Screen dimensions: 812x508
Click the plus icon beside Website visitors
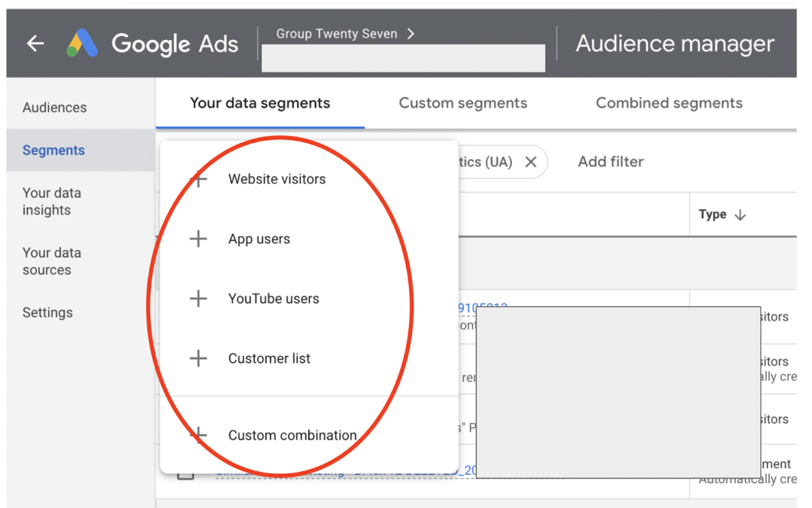tap(198, 179)
